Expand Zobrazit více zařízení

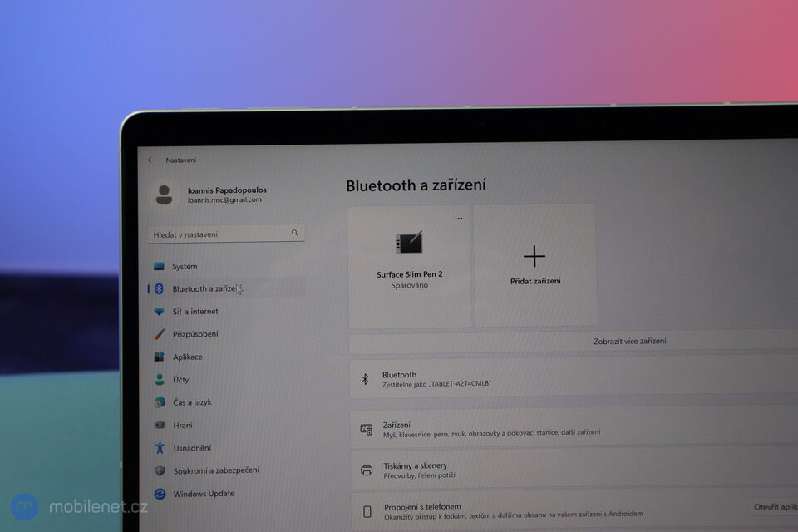tap(628, 340)
